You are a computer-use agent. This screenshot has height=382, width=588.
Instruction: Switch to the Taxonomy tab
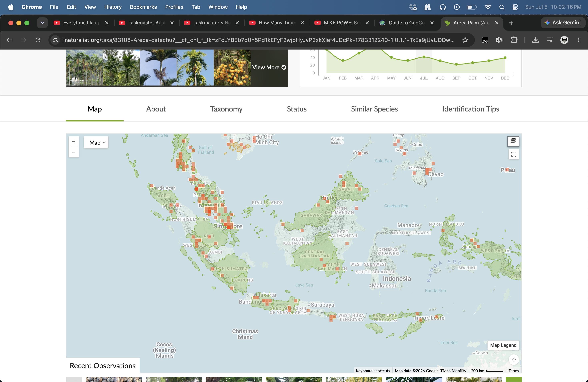226,109
